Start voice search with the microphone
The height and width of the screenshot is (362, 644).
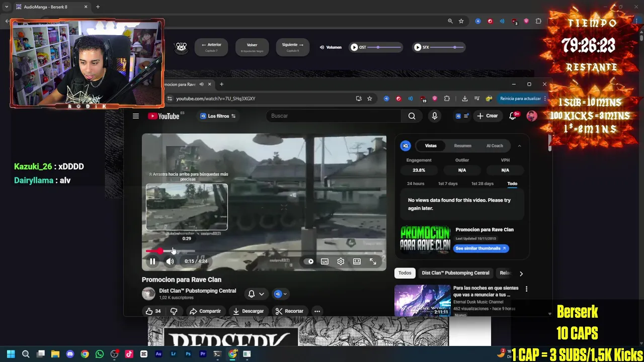435,116
